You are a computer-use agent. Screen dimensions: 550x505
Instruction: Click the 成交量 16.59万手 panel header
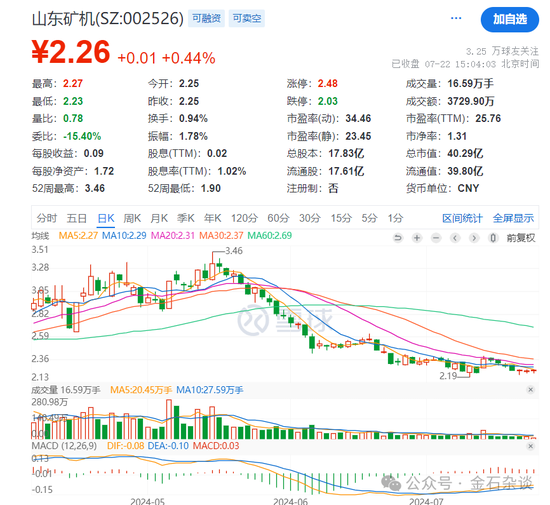click(x=66, y=390)
